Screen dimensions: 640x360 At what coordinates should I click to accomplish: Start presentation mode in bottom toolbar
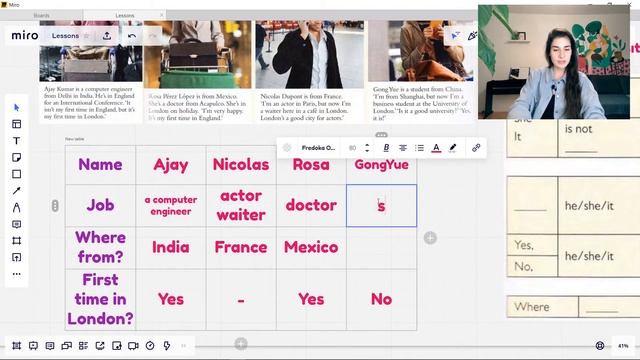click(x=33, y=346)
